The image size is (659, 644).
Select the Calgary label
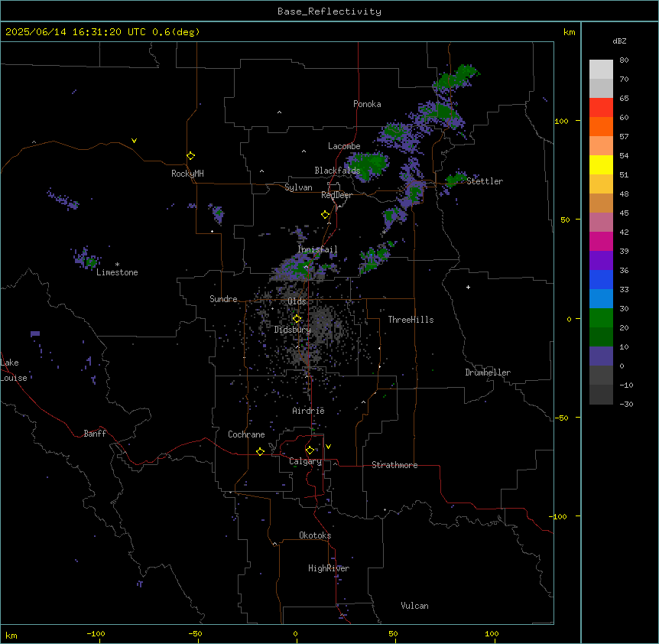coord(305,461)
